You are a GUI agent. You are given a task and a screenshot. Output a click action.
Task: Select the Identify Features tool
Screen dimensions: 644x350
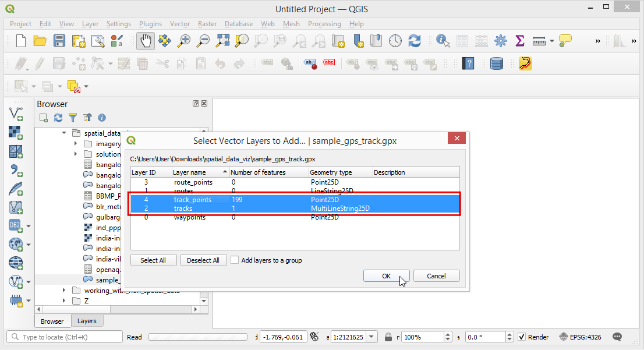pyautogui.click(x=443, y=41)
